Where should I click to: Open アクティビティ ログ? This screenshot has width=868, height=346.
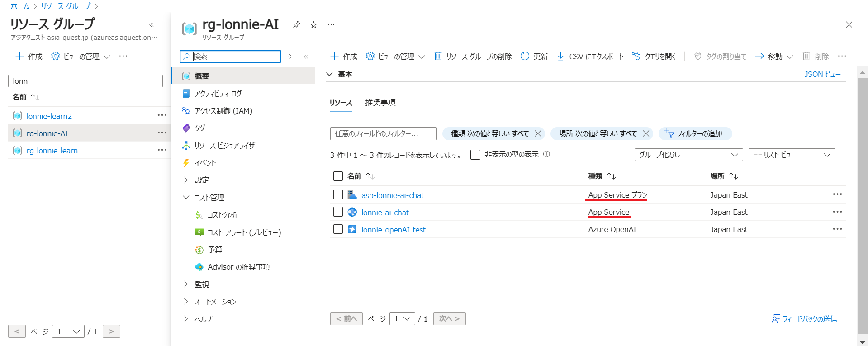tap(218, 94)
